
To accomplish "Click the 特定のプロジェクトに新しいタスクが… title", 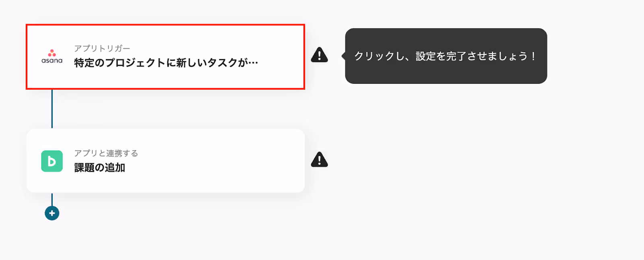I will (166, 63).
